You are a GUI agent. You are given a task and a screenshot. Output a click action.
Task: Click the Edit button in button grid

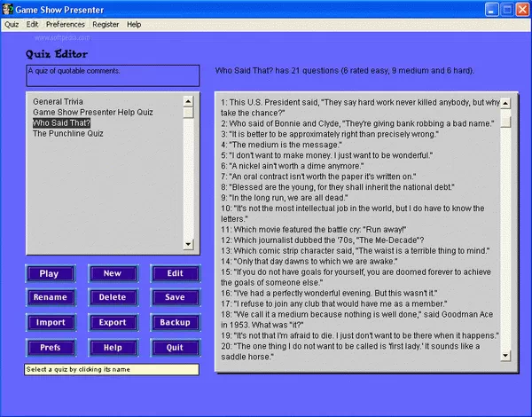pos(175,273)
